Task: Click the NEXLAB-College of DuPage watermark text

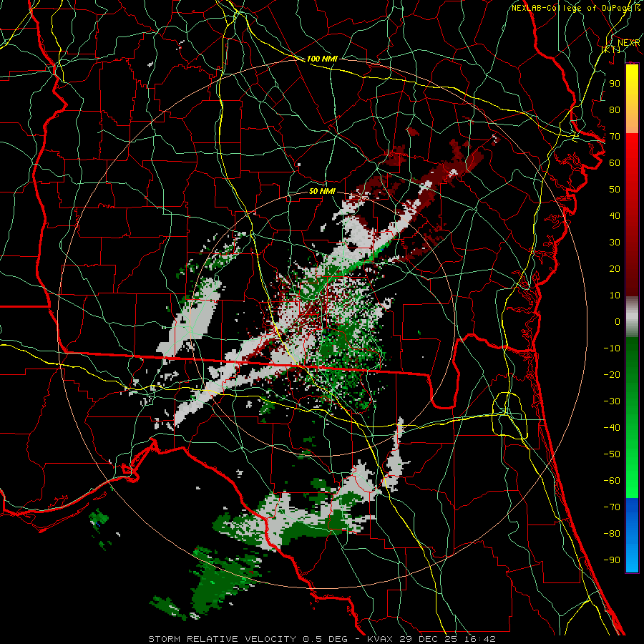Action: point(576,8)
